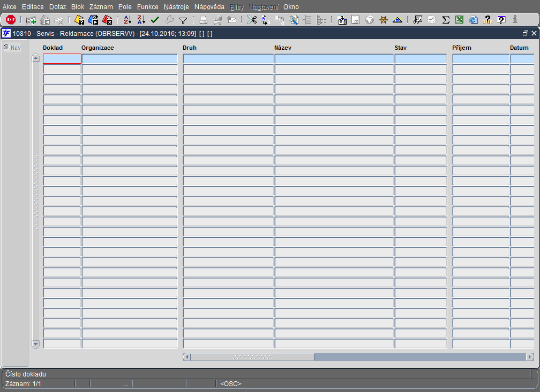
Task: Click the single printer icon
Action: [x=203, y=20]
